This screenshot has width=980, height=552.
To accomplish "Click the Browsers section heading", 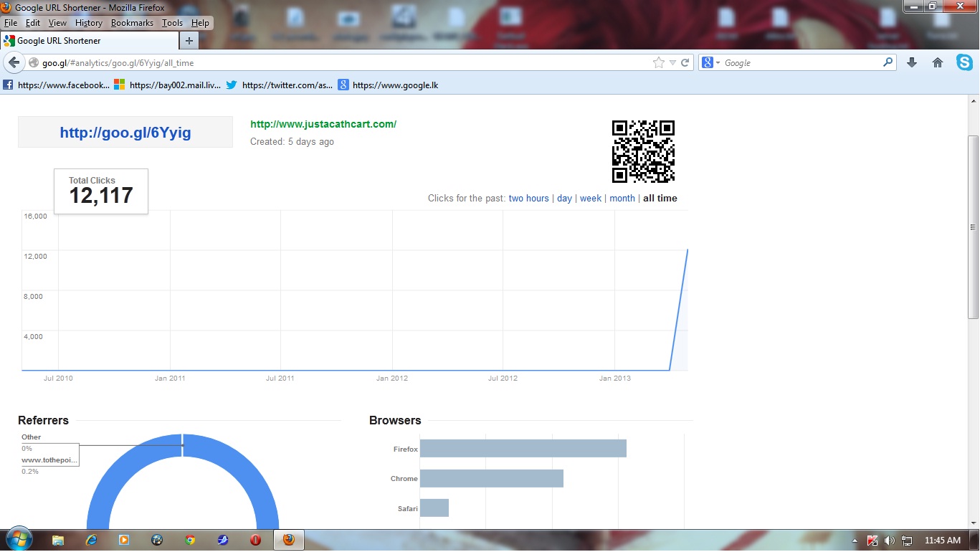I will [395, 421].
